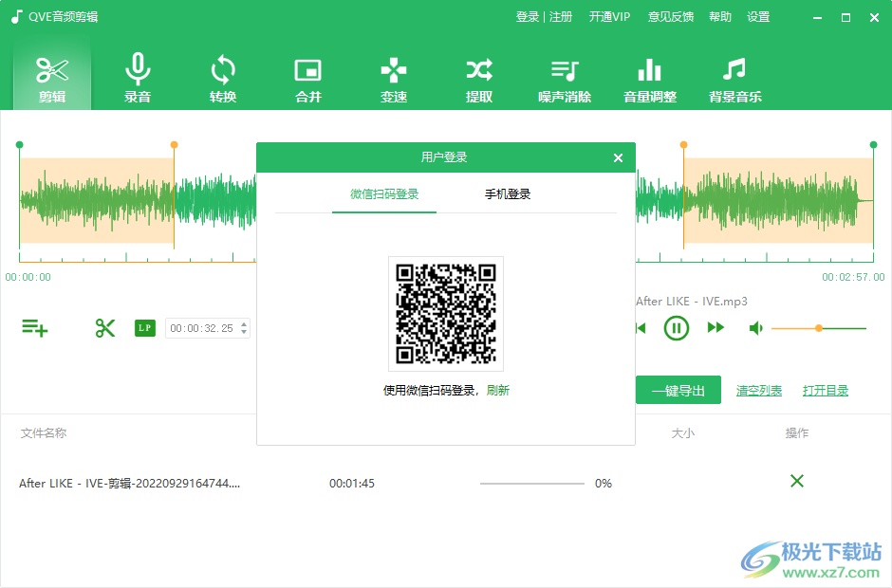The image size is (892, 588).
Task: Click the QVE音频剪辑 music note app icon
Action: [17, 16]
